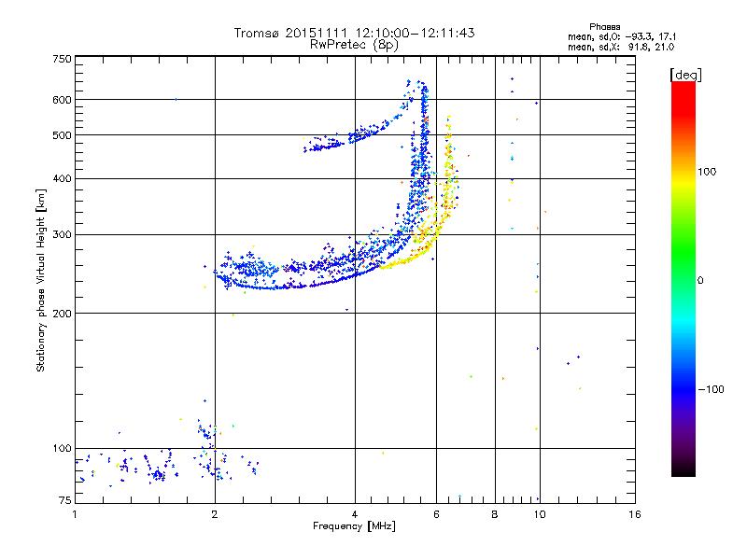Click the "RwPretec (8p)" subtitle

354,45
